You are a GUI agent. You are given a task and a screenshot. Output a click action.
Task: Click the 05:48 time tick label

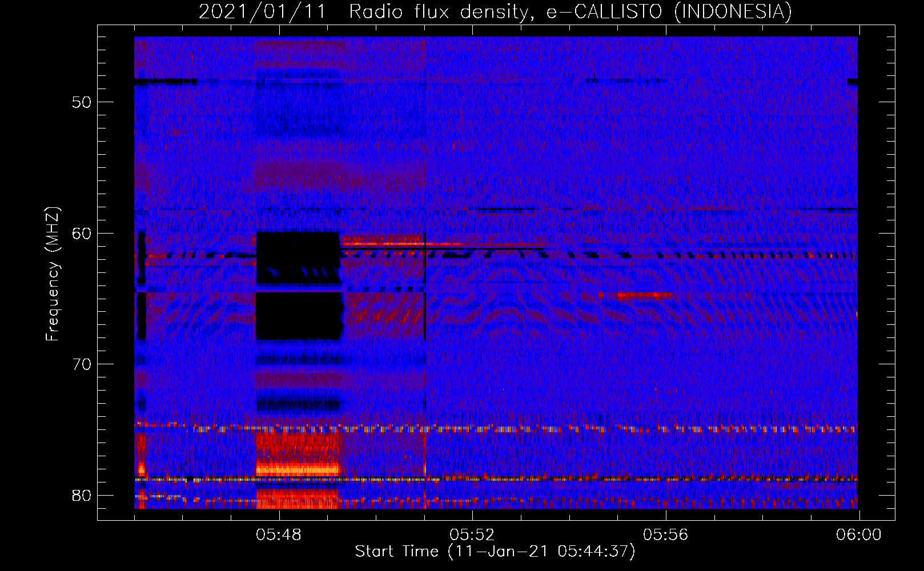[279, 535]
